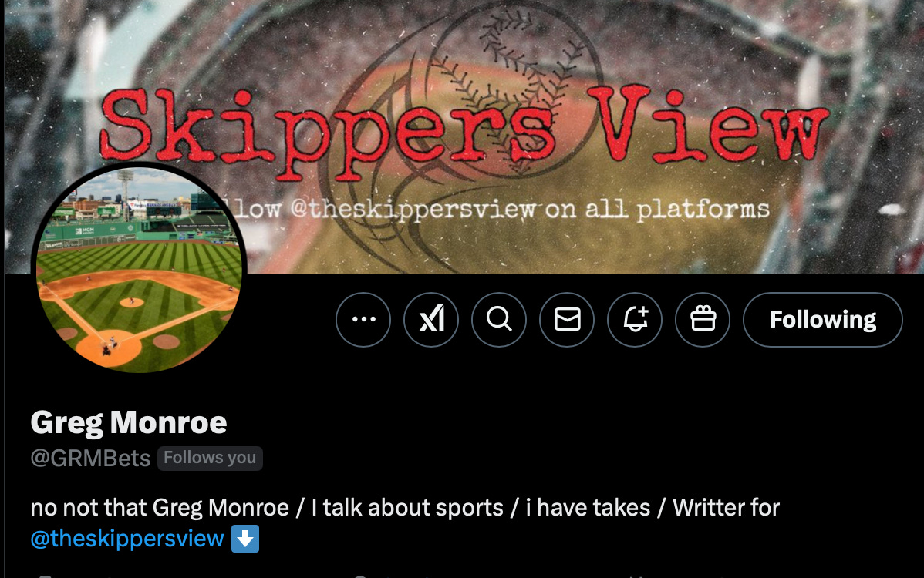924x578 pixels.
Task: Click the 'I talk about sports' bio phrase
Action: [x=407, y=507]
